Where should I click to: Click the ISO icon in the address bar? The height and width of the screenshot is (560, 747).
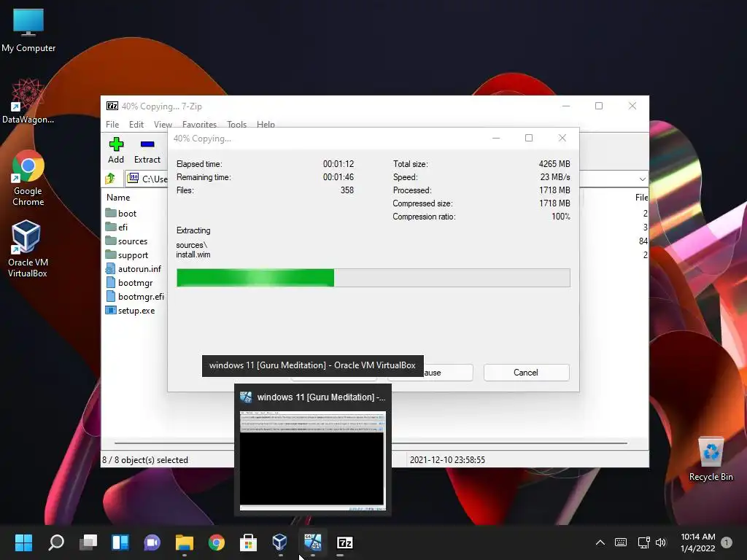pyautogui.click(x=133, y=178)
